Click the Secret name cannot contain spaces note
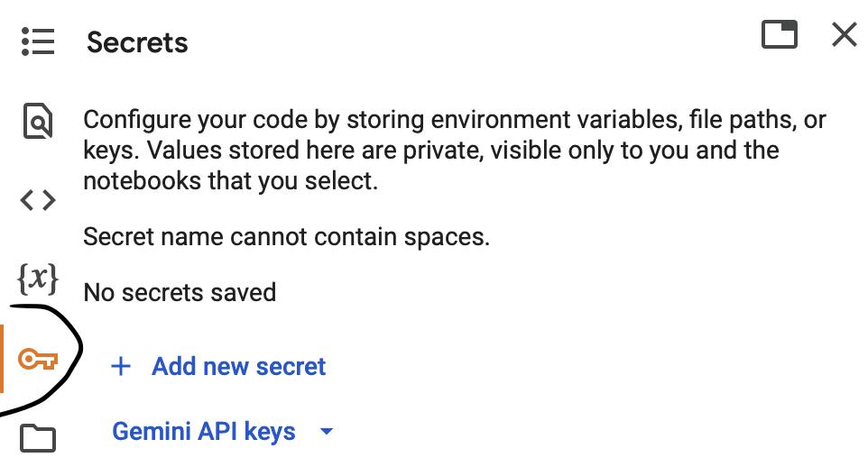The image size is (868, 476). [286, 236]
